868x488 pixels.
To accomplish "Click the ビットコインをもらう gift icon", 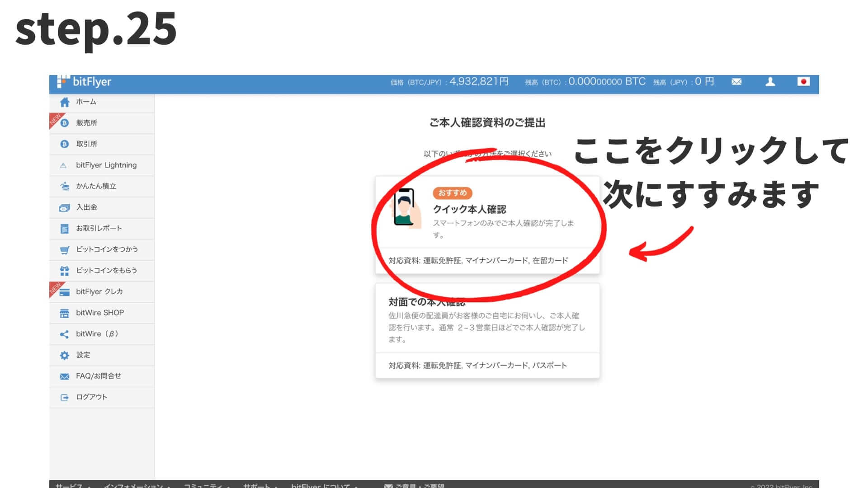I will pos(64,270).
